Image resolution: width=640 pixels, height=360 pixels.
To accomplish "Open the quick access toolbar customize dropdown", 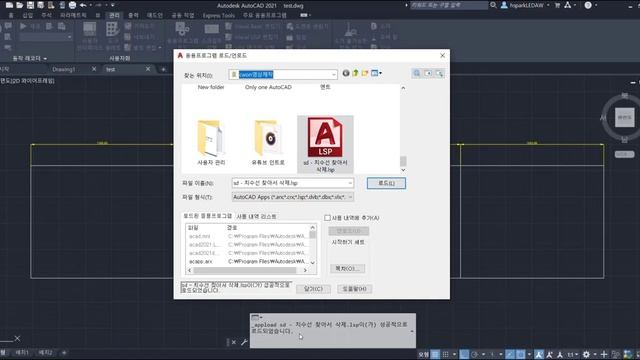I will (113, 5).
